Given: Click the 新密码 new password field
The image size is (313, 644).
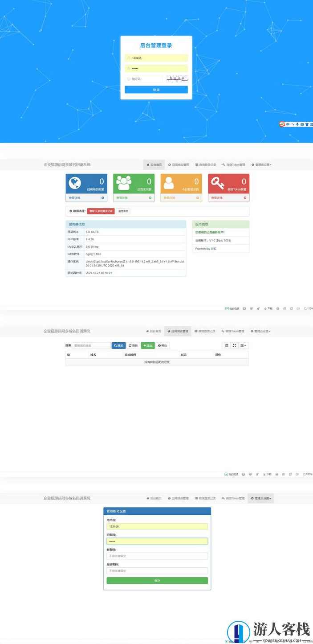Looking at the screenshot, I should 157,556.
